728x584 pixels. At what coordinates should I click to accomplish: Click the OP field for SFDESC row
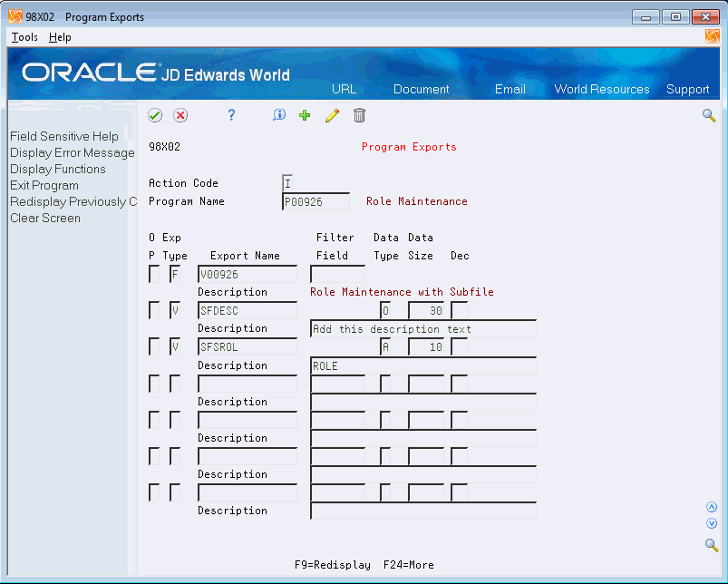[x=154, y=310]
